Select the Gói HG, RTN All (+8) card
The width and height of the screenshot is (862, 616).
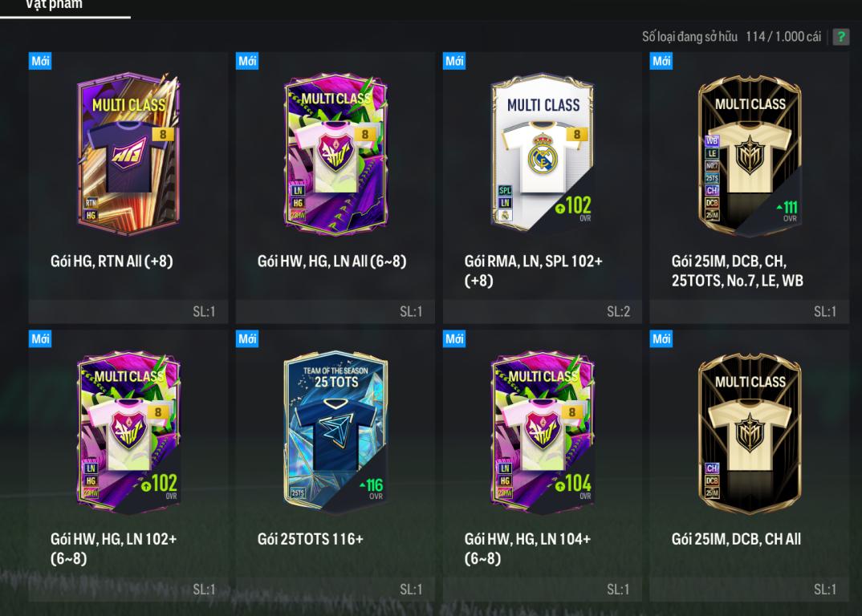(128, 188)
